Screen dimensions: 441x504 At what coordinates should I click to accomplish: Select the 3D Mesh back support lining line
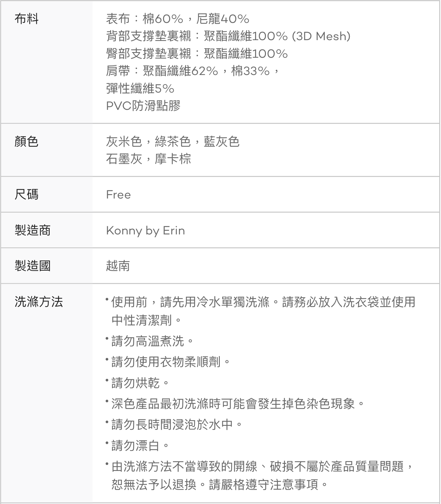(228, 36)
